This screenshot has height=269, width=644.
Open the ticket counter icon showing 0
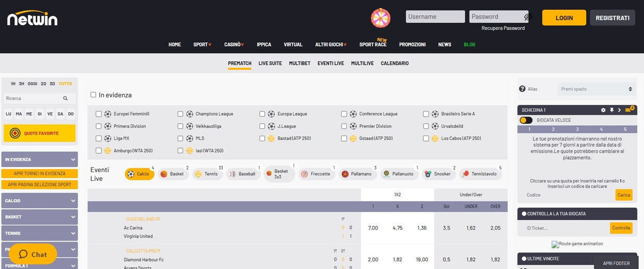coord(629,109)
